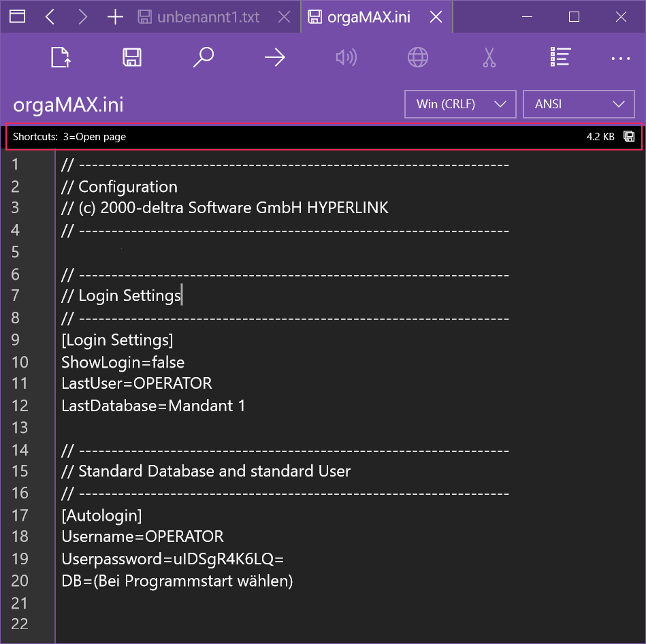Go back with the left chevron arrow

pyautogui.click(x=50, y=17)
